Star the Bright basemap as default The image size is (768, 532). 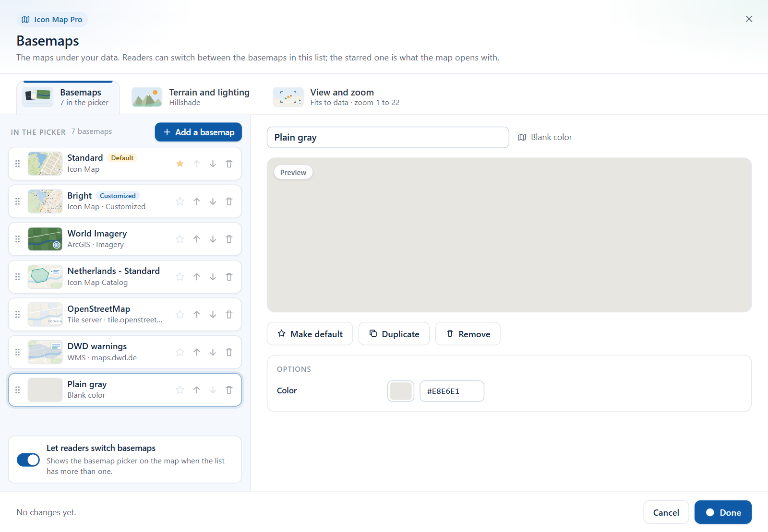click(180, 201)
